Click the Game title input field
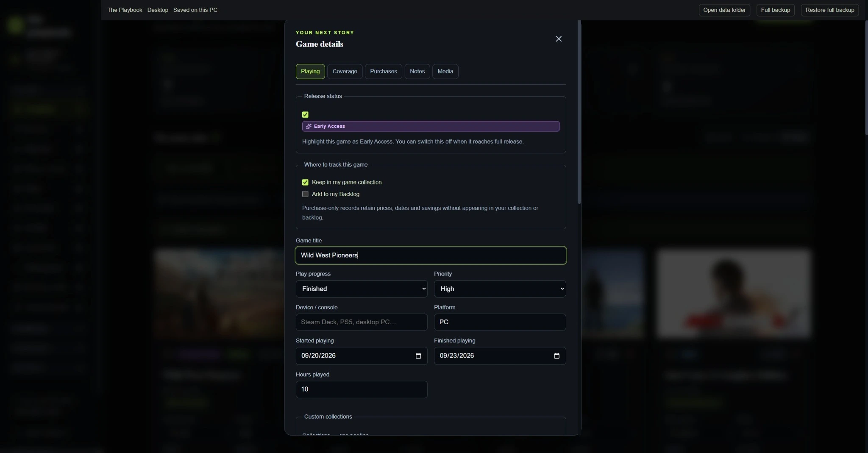The image size is (868, 453). click(x=431, y=256)
